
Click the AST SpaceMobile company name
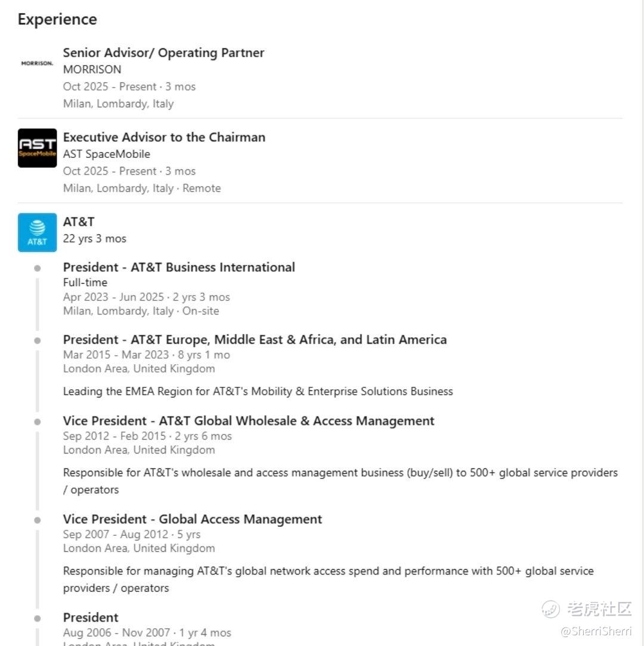pos(106,154)
